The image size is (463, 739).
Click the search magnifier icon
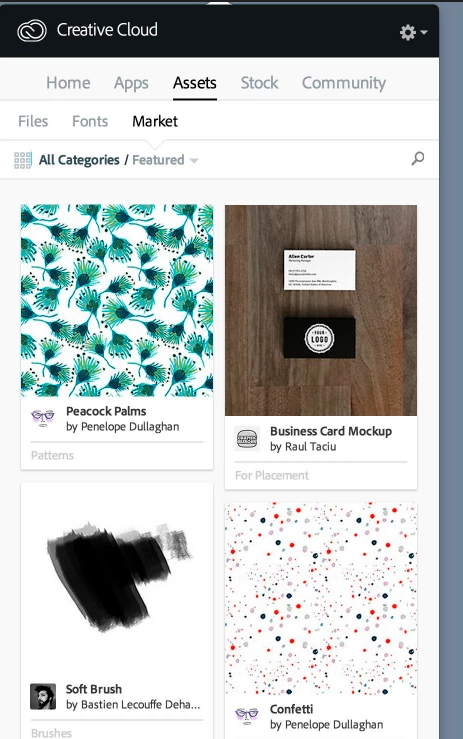point(417,158)
